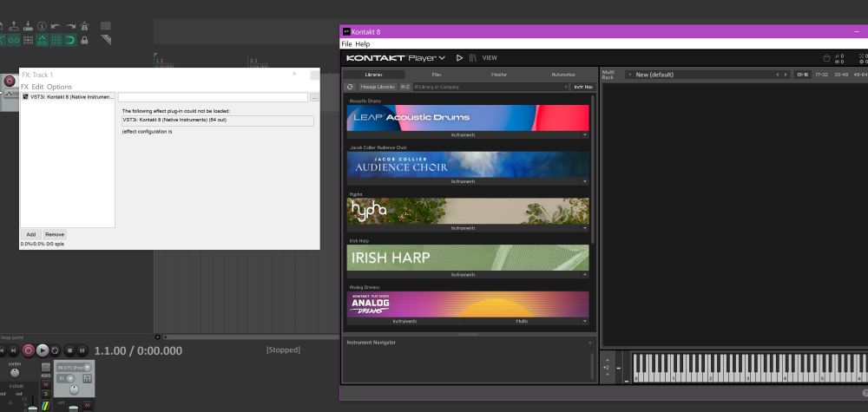Open Edit menu in FX: Track 1 window

pyautogui.click(x=37, y=87)
